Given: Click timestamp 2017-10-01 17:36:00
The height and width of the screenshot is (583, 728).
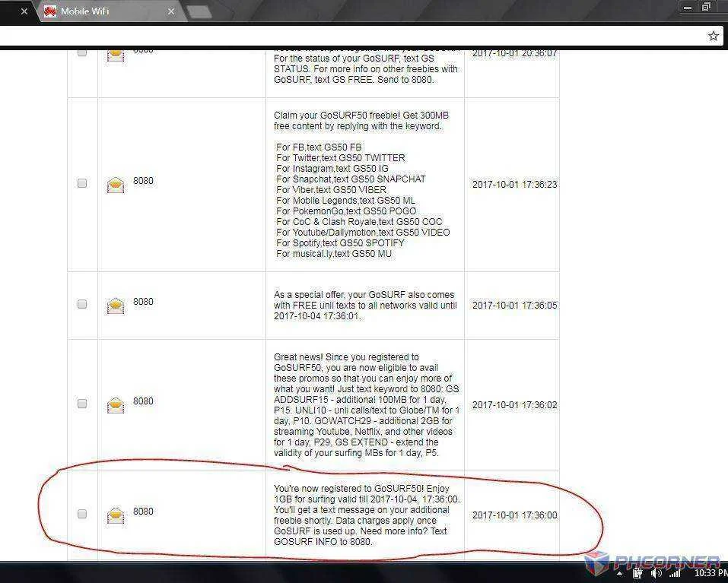Looking at the screenshot, I should tap(514, 515).
